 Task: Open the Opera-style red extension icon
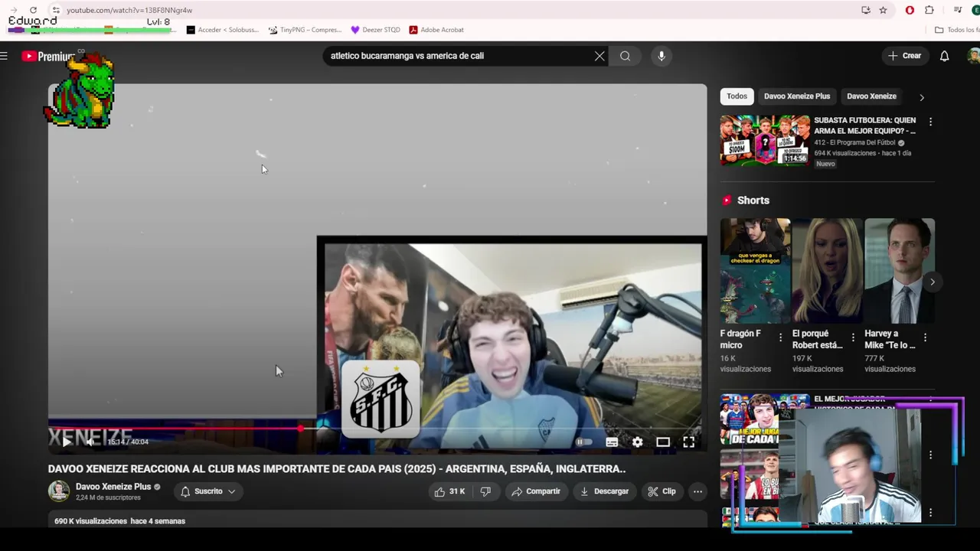click(x=910, y=10)
